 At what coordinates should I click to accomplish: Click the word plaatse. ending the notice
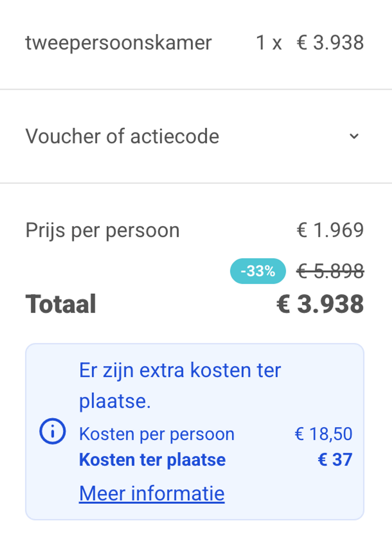[115, 401]
